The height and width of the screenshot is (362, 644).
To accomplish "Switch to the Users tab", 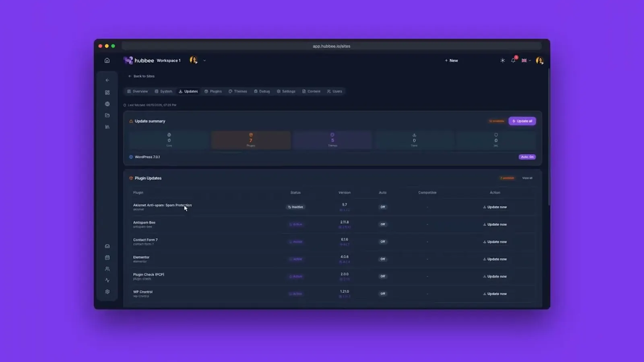I will pos(334,91).
